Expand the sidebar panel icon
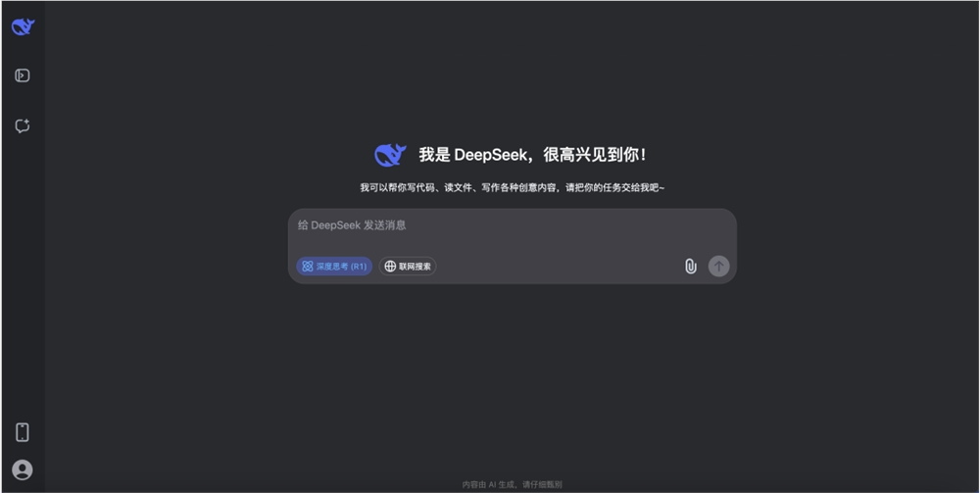 point(23,75)
